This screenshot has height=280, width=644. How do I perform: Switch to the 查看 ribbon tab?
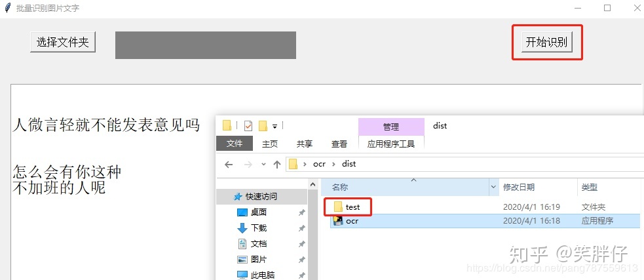pyautogui.click(x=339, y=144)
